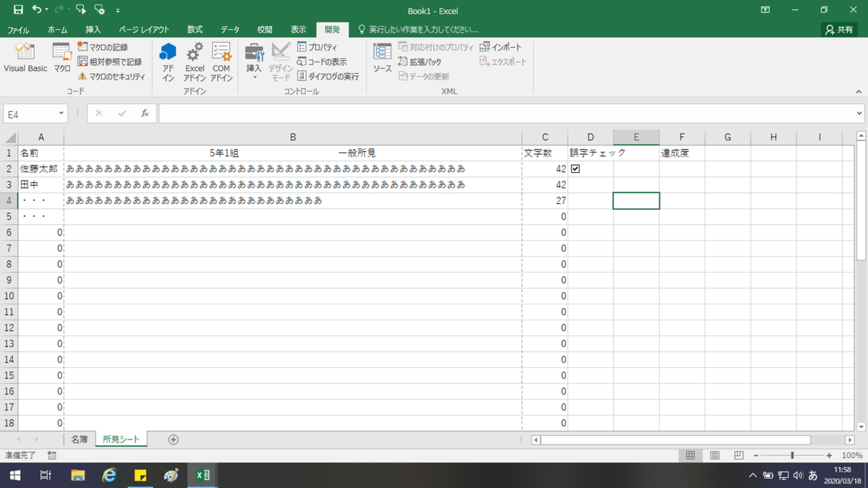Screen dimensions: 868x488
Task: Switch to Page Break Preview
Action: coord(739,455)
